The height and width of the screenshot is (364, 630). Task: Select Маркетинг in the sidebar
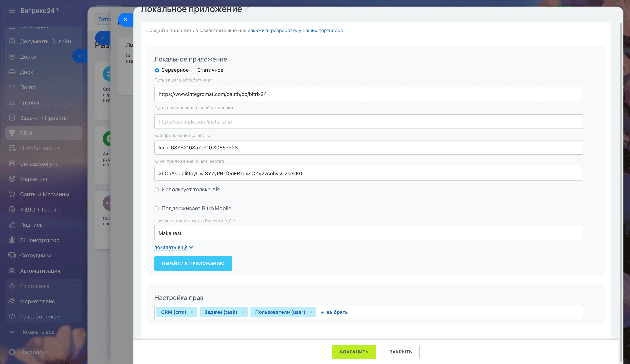coord(34,179)
